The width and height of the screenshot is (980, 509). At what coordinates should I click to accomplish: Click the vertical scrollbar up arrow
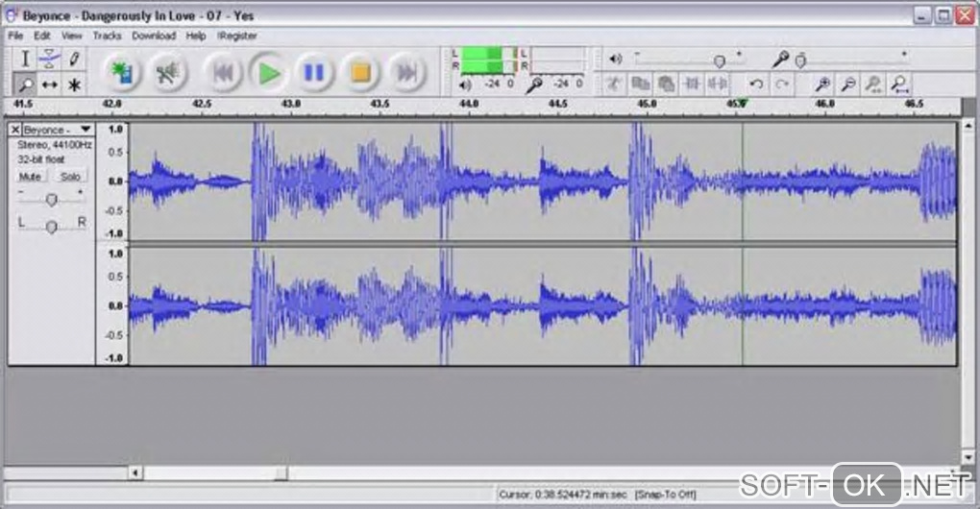click(968, 125)
